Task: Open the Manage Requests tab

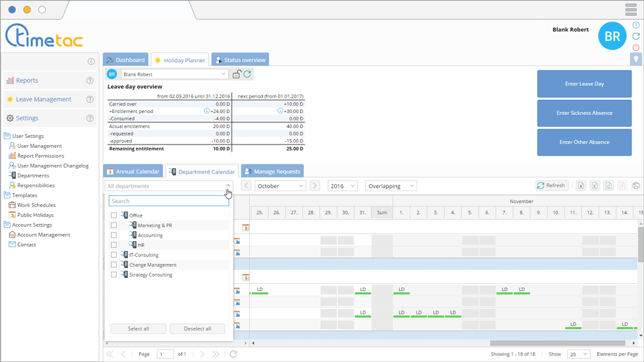Action: 272,171
